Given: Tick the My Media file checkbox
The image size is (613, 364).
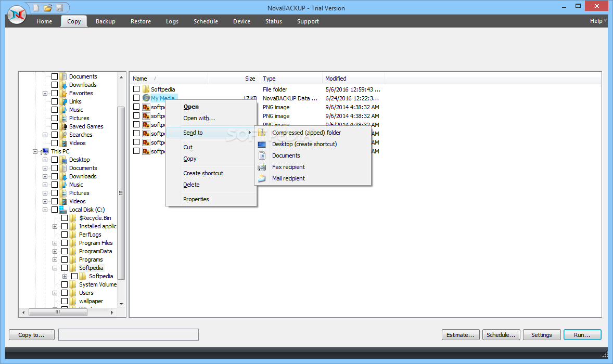Looking at the screenshot, I should [136, 98].
